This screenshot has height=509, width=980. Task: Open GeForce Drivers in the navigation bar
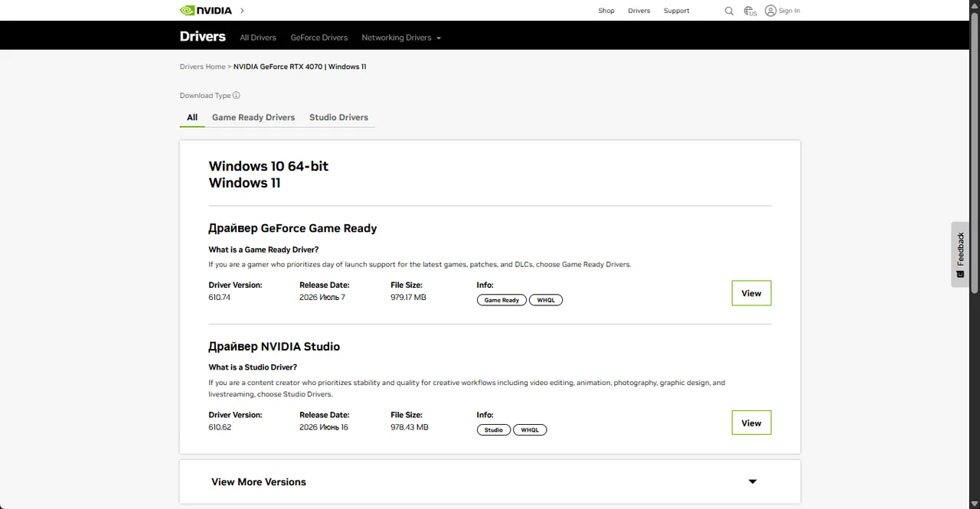click(x=319, y=38)
